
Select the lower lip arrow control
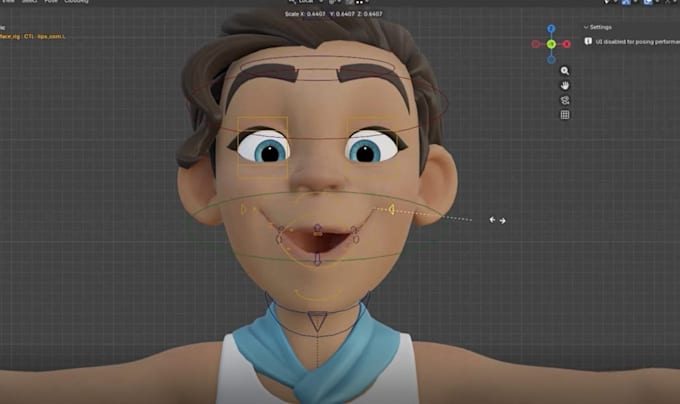pyautogui.click(x=317, y=259)
